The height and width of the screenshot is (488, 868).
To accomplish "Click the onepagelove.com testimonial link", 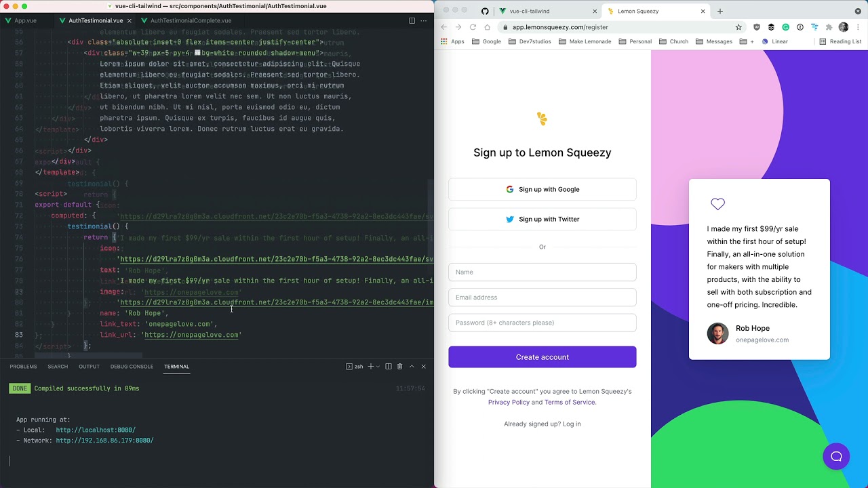I will (x=762, y=340).
